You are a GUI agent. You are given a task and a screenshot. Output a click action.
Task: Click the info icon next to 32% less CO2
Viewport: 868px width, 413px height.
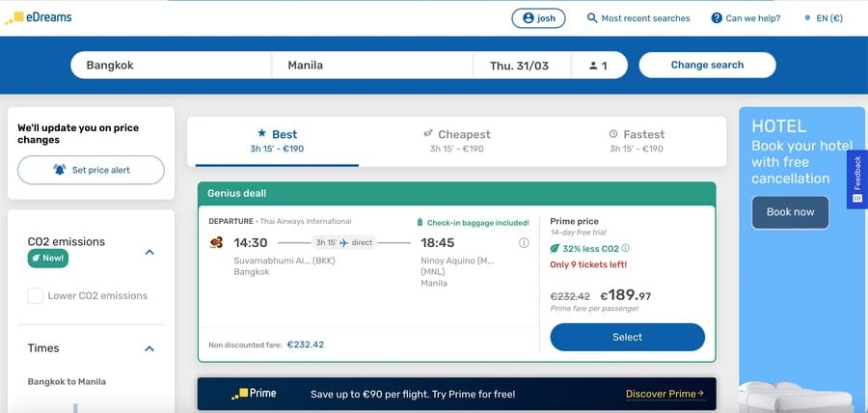point(626,248)
